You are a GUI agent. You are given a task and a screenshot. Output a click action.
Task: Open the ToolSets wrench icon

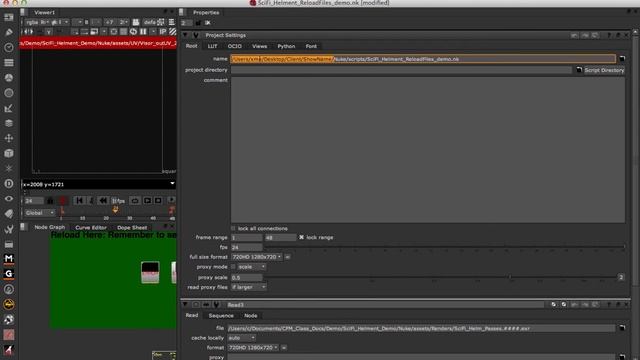(9, 229)
